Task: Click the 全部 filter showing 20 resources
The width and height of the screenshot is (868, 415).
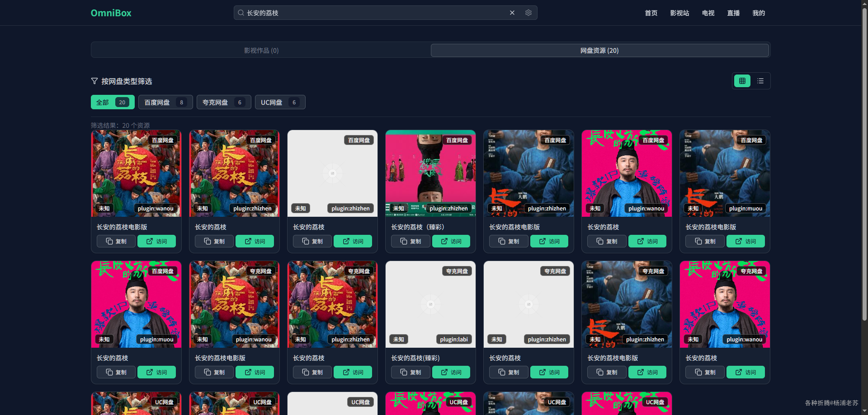Action: point(112,102)
